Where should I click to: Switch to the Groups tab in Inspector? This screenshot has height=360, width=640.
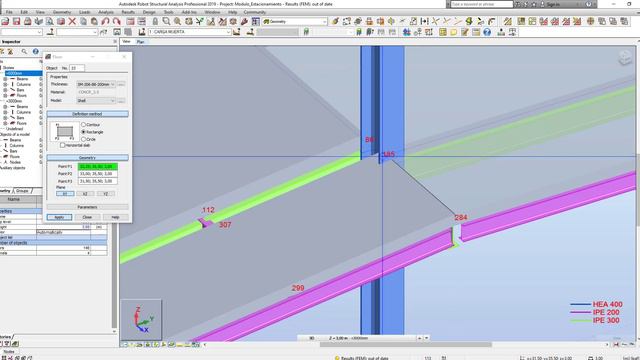click(22, 191)
